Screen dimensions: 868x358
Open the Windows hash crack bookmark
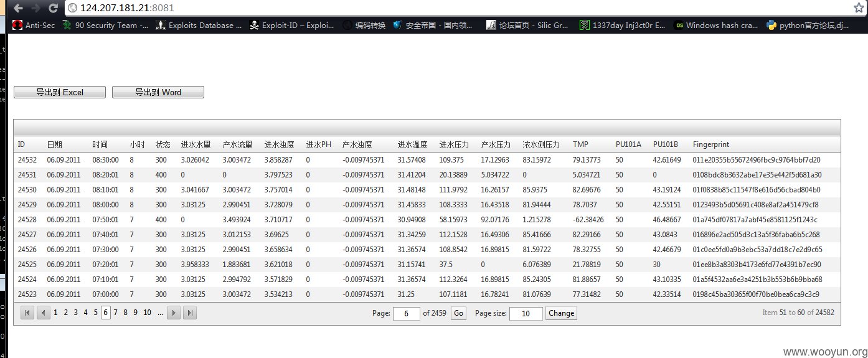(716, 26)
